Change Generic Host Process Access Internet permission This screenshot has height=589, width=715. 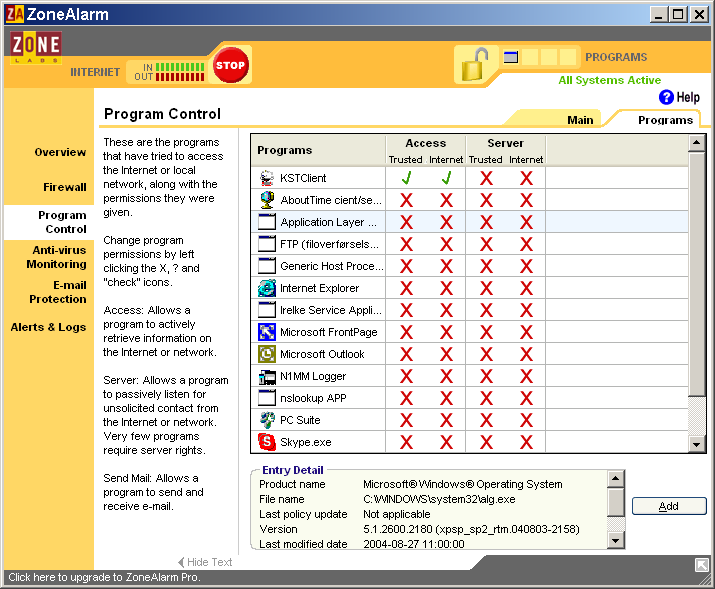446,266
